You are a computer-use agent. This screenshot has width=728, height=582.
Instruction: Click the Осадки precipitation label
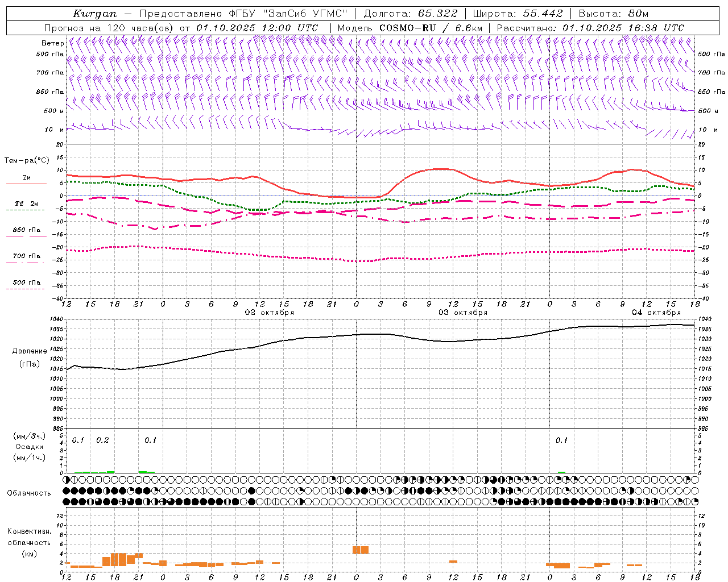(x=30, y=447)
